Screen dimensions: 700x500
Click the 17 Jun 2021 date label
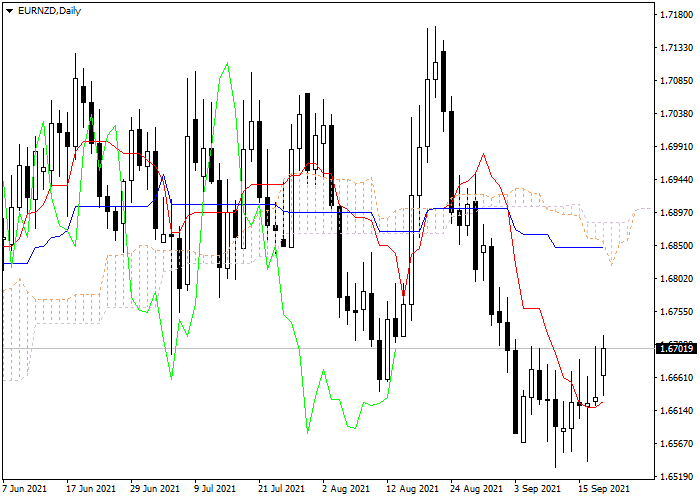click(91, 489)
